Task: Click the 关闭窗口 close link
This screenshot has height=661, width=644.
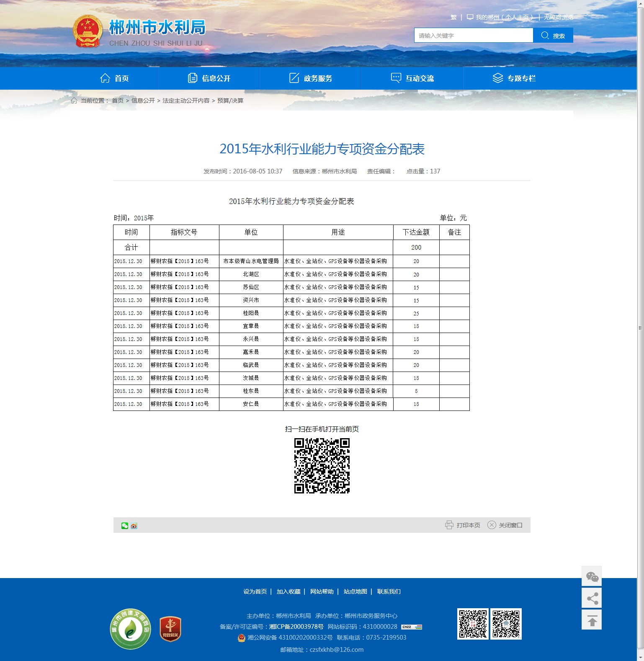Action: (510, 525)
